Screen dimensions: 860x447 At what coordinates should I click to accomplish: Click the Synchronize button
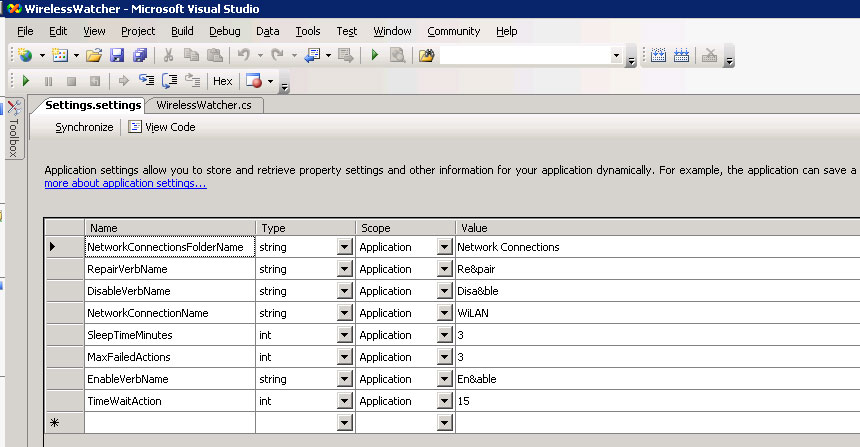coord(84,127)
